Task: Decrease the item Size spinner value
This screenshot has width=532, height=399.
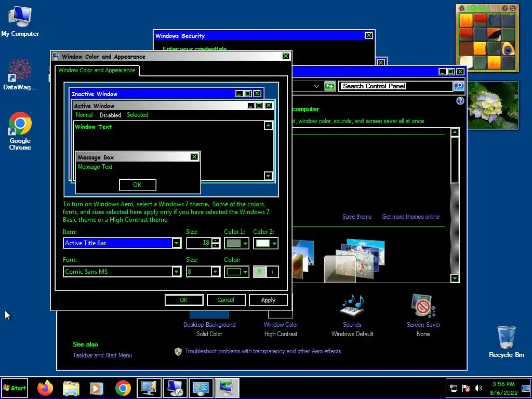Action: [216, 246]
